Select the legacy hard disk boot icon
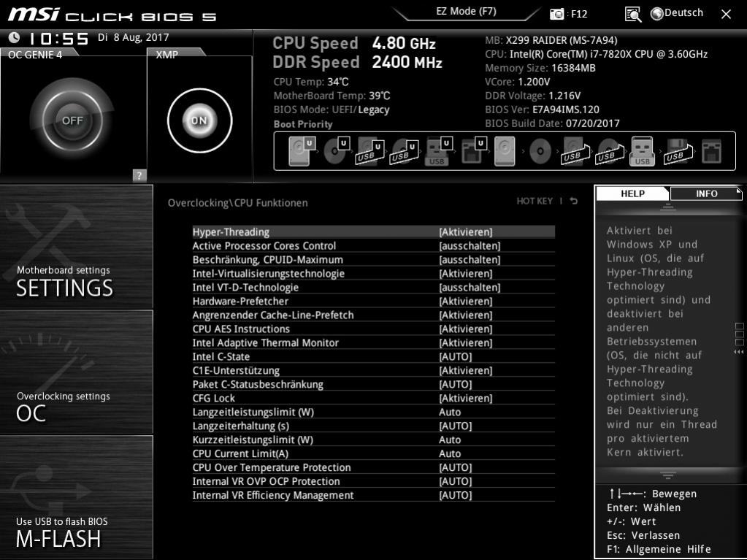The height and width of the screenshot is (560, 747). point(505,151)
